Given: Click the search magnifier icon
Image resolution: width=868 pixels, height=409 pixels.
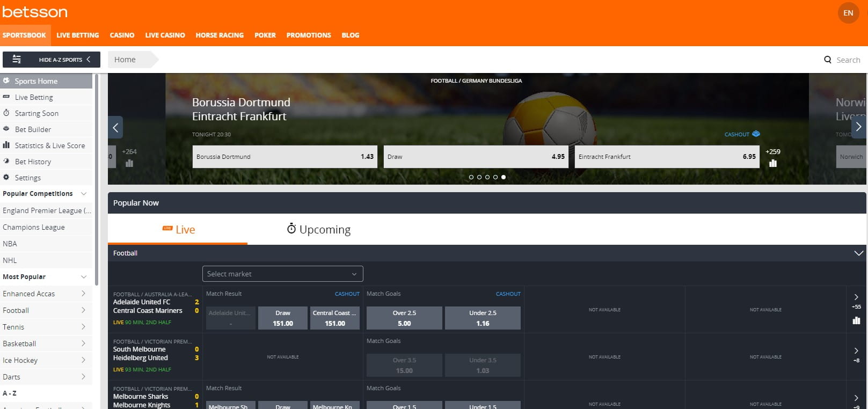Looking at the screenshot, I should [x=828, y=60].
